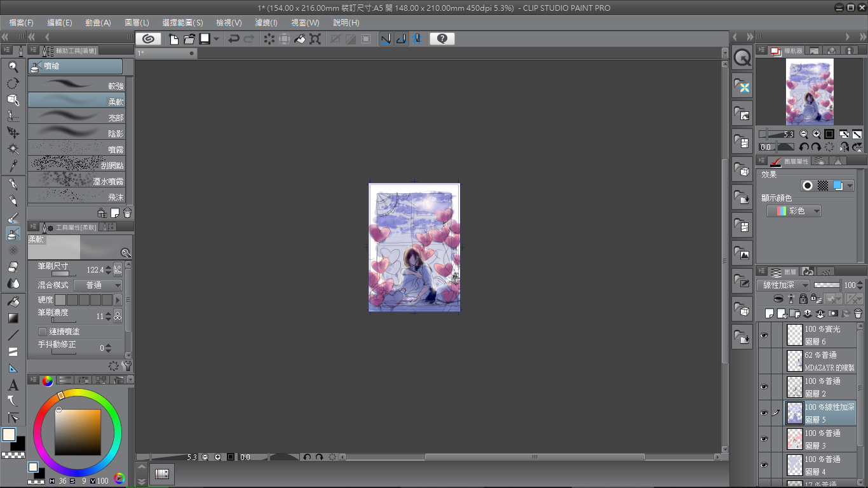Open the 檔案(F) menu
The height and width of the screenshot is (488, 868).
(x=21, y=22)
